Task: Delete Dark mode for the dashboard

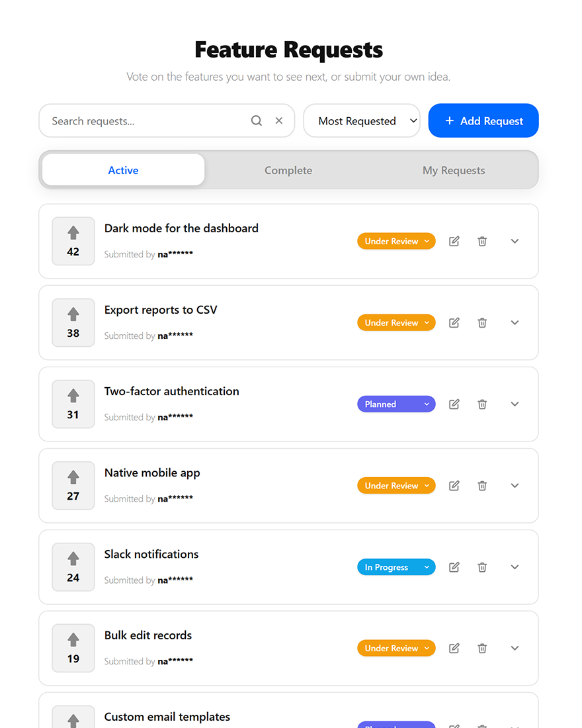Action: click(482, 241)
